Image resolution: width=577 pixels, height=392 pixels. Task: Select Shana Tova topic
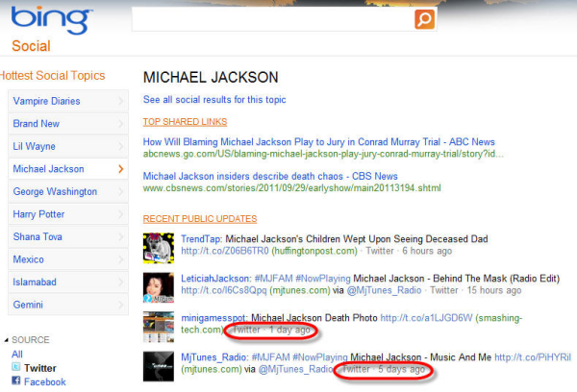pyautogui.click(x=68, y=236)
